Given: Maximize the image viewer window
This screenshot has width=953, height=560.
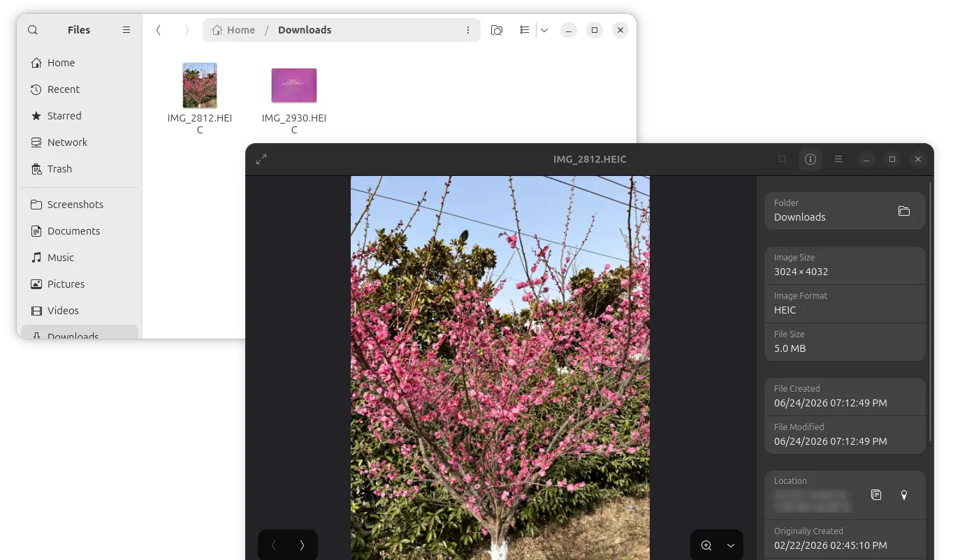Looking at the screenshot, I should (892, 159).
